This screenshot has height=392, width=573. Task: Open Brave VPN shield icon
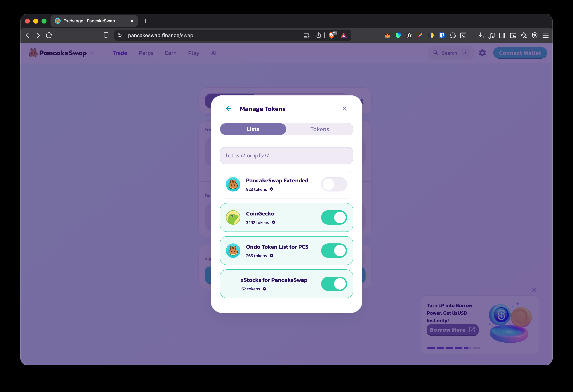(x=535, y=36)
